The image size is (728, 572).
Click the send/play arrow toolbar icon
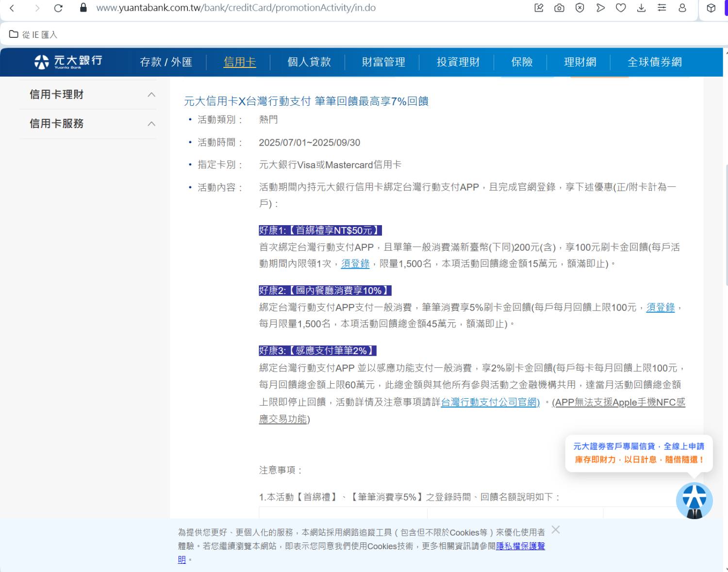[600, 8]
